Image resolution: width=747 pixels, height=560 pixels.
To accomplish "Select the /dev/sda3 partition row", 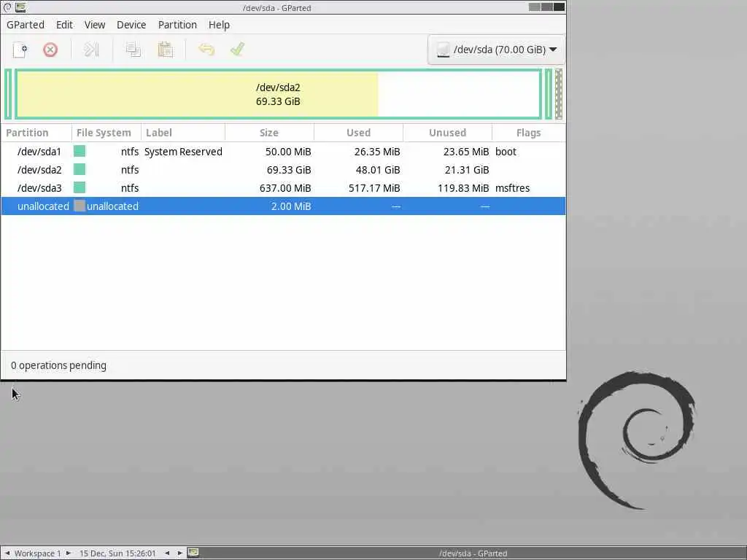I will coord(284,188).
